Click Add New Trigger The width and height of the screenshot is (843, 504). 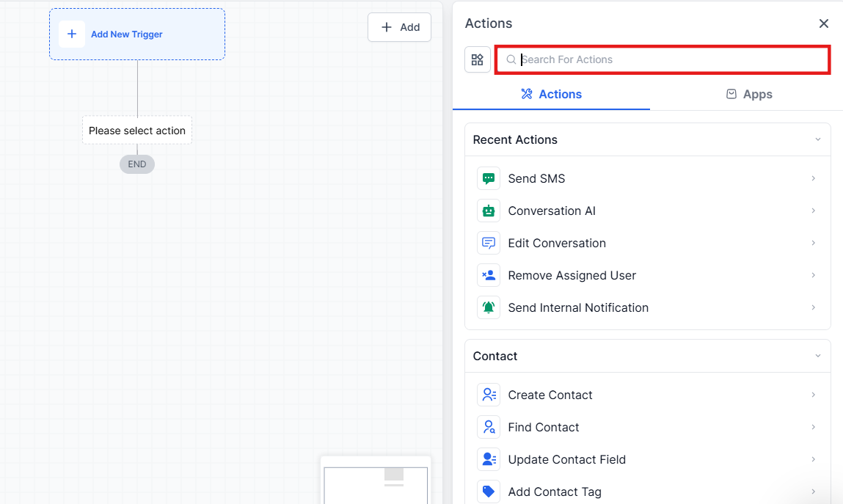click(x=137, y=34)
